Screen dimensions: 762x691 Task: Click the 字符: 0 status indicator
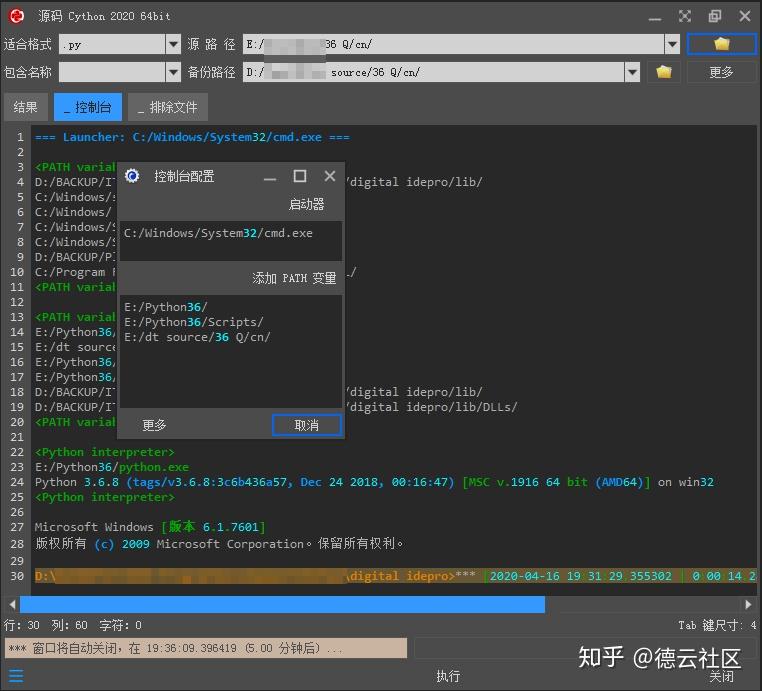pyautogui.click(x=120, y=625)
